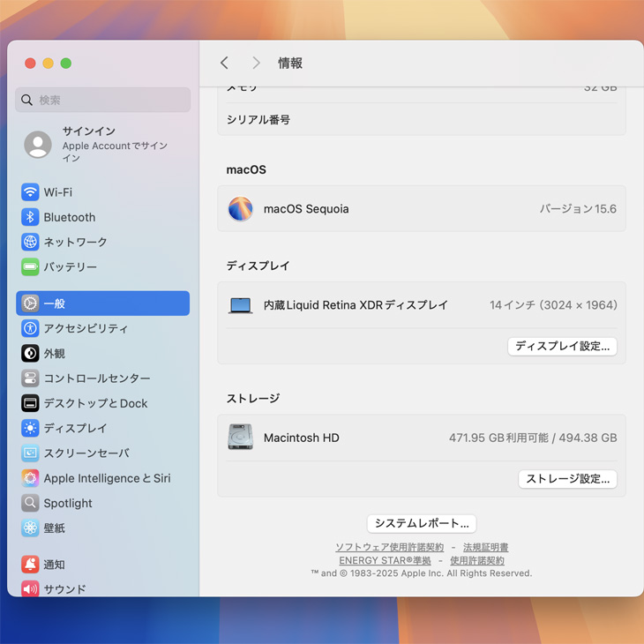
Task: Click the ストレージ section heading
Action: (253, 398)
